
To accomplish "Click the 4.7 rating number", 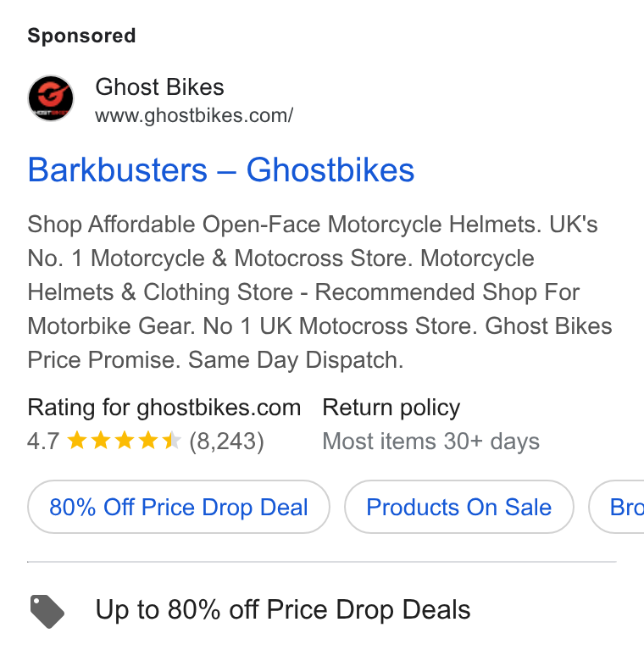I will pos(43,442).
